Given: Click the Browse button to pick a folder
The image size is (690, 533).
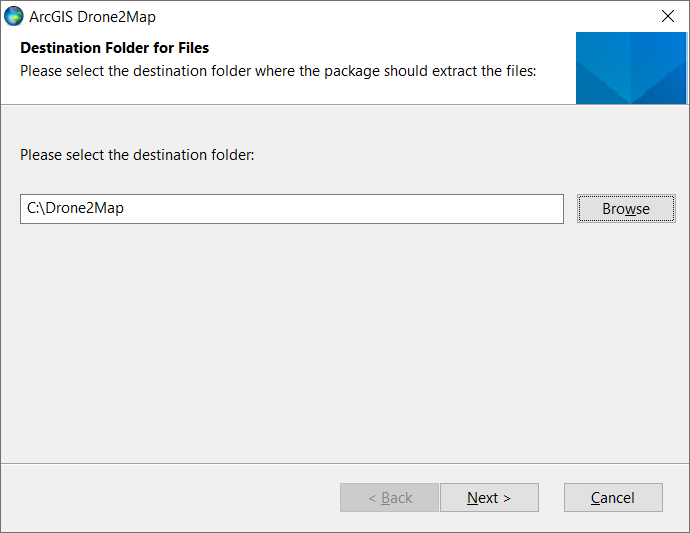Looking at the screenshot, I should point(626,209).
